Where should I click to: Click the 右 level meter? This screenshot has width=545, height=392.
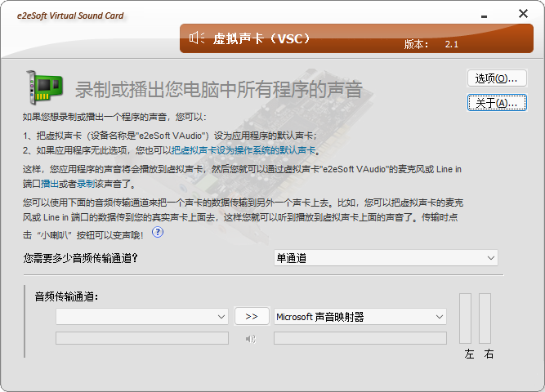point(485,318)
